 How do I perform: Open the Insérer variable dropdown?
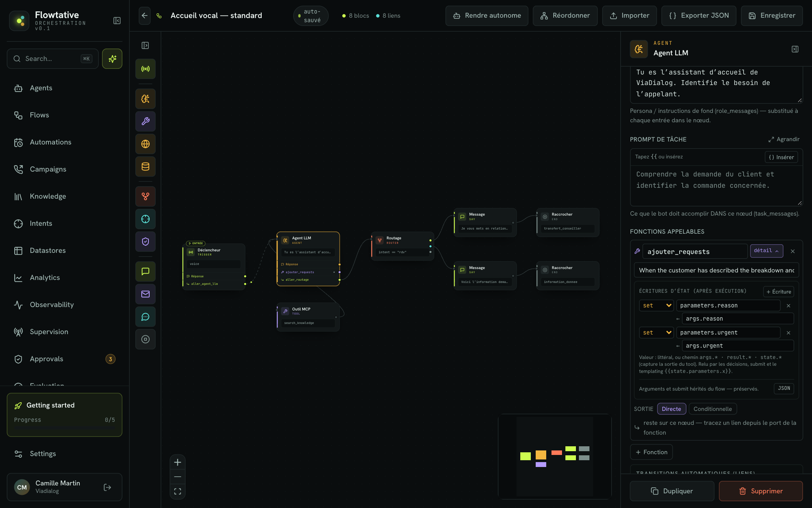[x=781, y=157]
